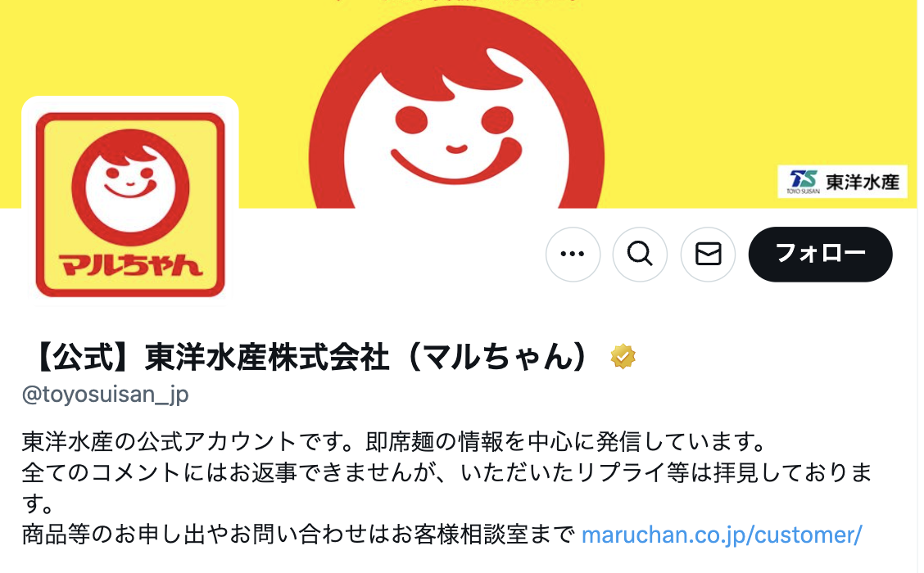
Task: Click the red マルちゃん lettering in avatar
Action: tap(130, 265)
